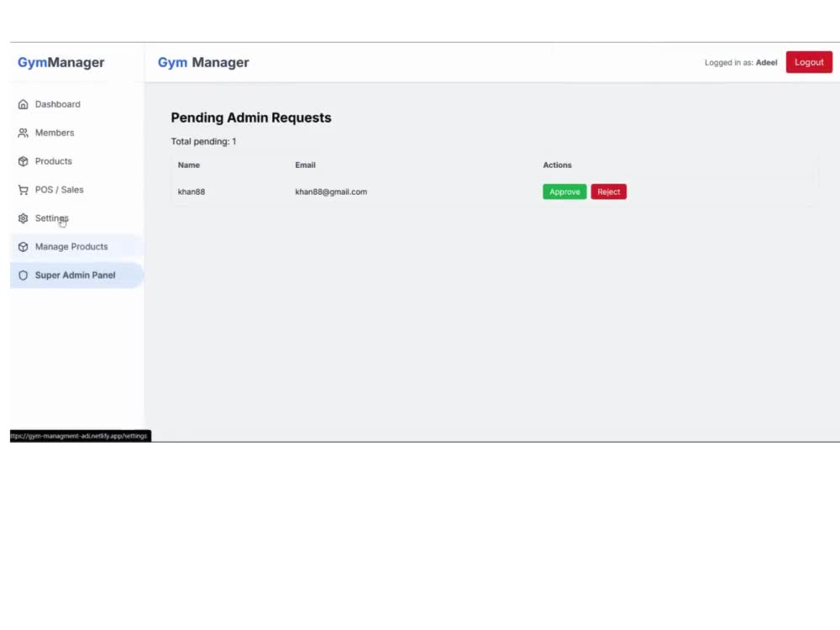Image resolution: width=840 pixels, height=630 pixels.
Task: Reject the khan88 admin request
Action: 608,192
